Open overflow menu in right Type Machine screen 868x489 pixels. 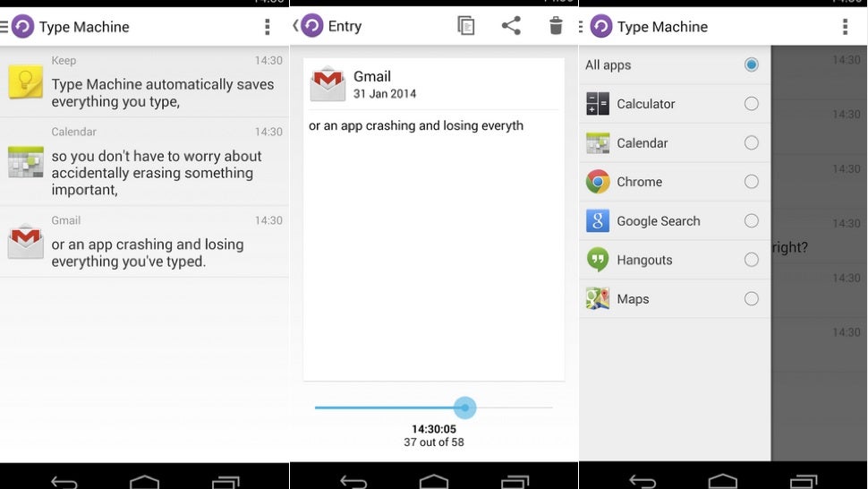pyautogui.click(x=845, y=27)
